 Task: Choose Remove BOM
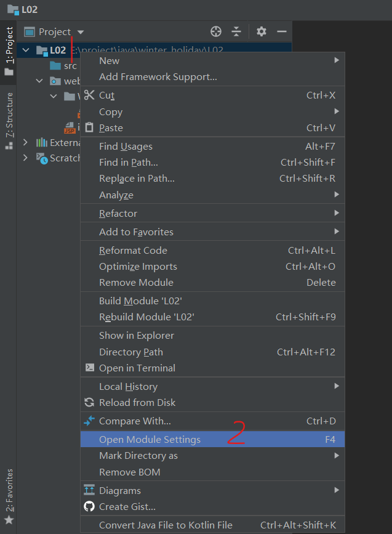[x=213, y=472]
